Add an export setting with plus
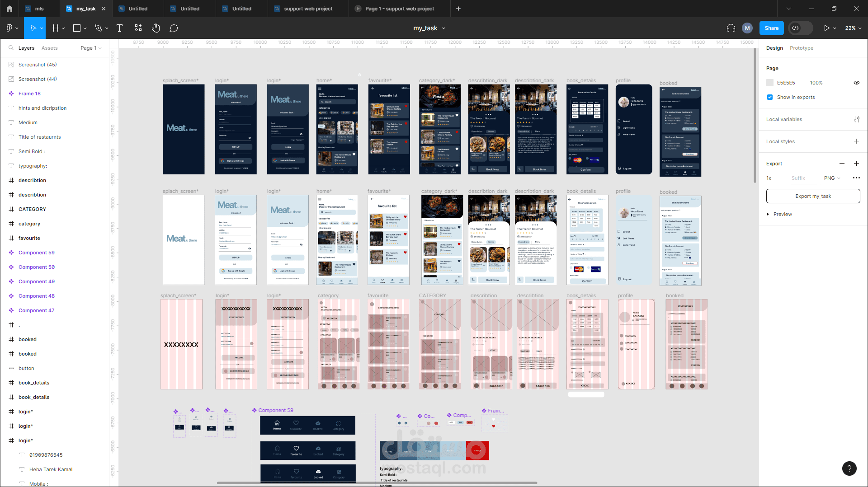868x487 pixels. (856, 164)
